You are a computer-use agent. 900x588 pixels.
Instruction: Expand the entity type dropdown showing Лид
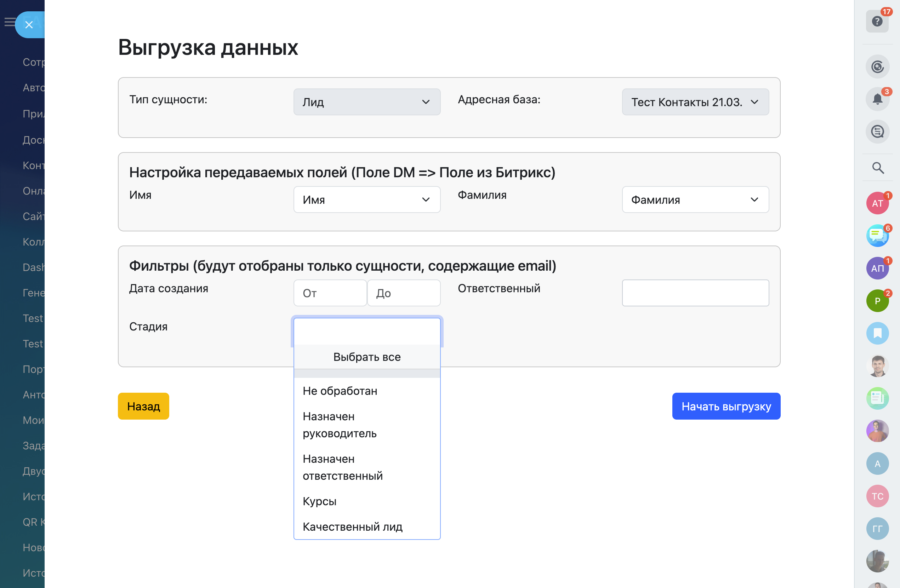[x=366, y=102]
